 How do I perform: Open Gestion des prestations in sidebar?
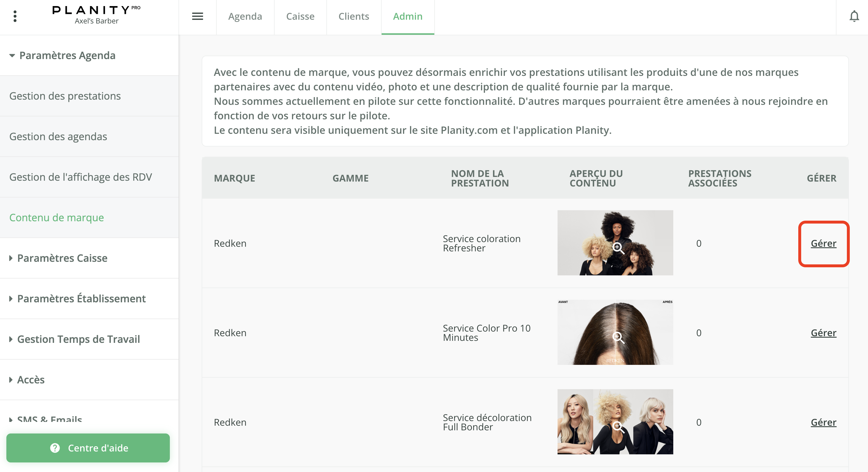[x=65, y=96]
